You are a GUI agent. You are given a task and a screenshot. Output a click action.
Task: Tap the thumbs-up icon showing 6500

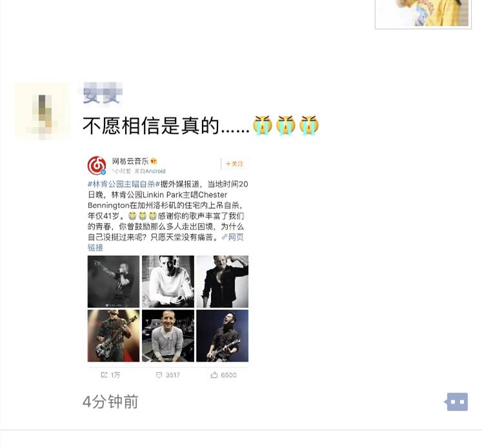[214, 375]
